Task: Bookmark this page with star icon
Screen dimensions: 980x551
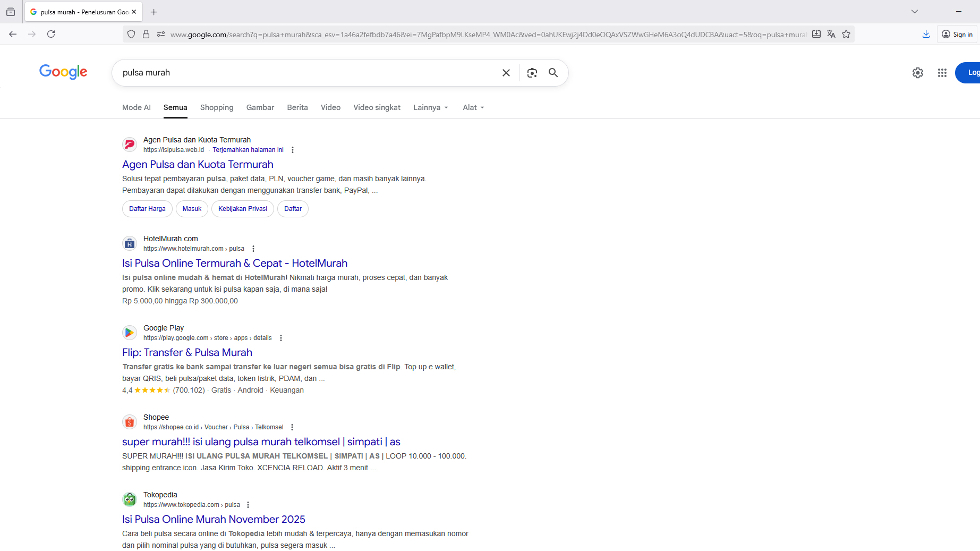Action: [x=846, y=34]
